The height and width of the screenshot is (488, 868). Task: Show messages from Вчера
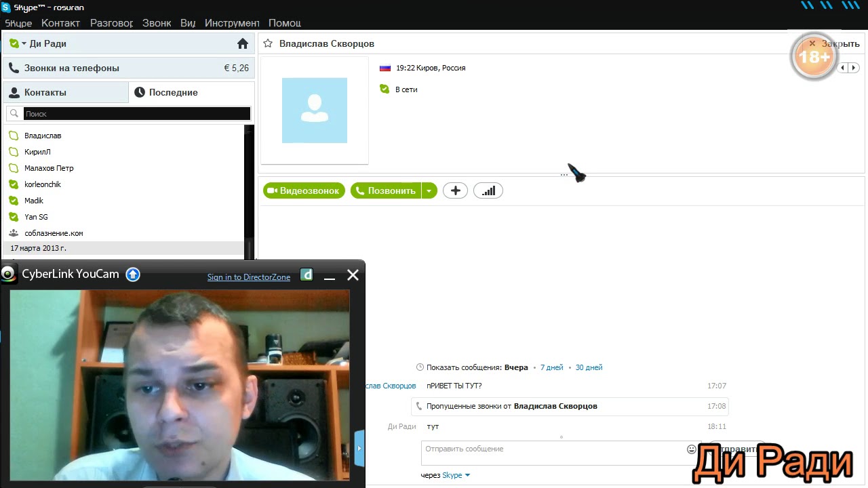516,367
